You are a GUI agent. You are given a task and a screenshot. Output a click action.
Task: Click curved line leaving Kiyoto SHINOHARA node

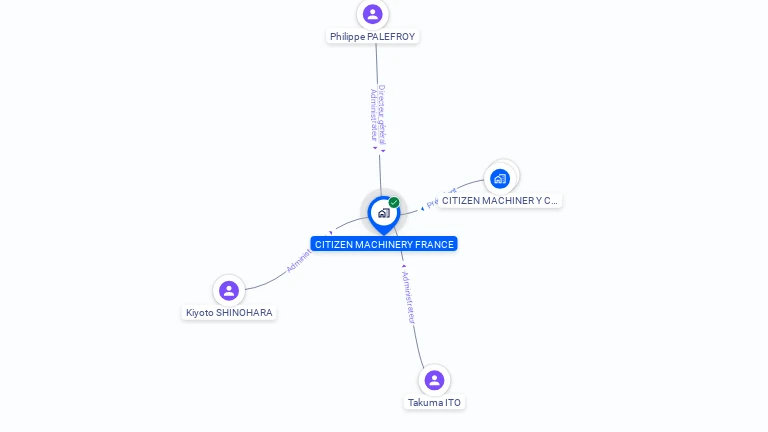coord(264,283)
